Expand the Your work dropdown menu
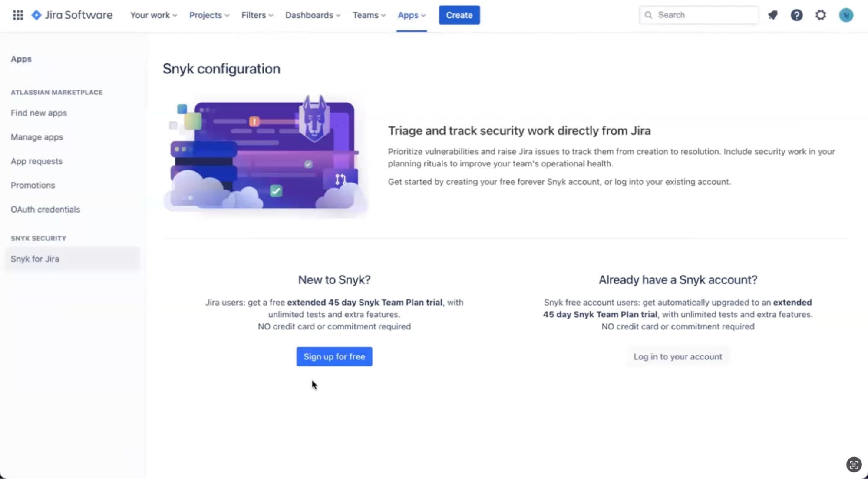Screen dimensions: 868x479 pyautogui.click(x=152, y=15)
